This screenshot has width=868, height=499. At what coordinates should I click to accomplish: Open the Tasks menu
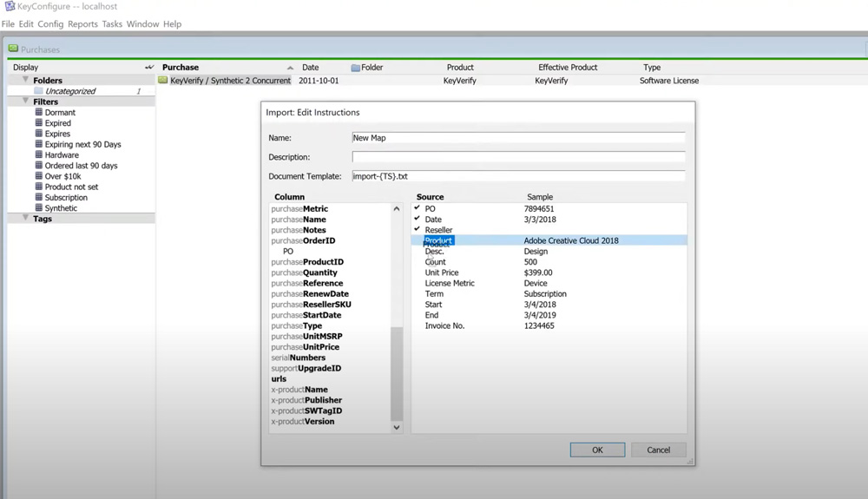coord(112,23)
